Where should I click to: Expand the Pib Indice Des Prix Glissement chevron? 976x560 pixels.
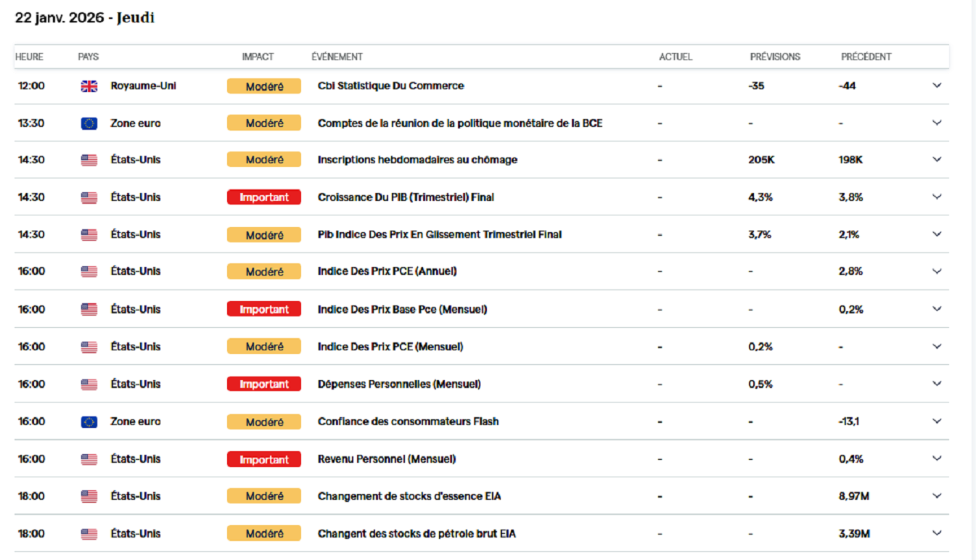click(x=937, y=234)
